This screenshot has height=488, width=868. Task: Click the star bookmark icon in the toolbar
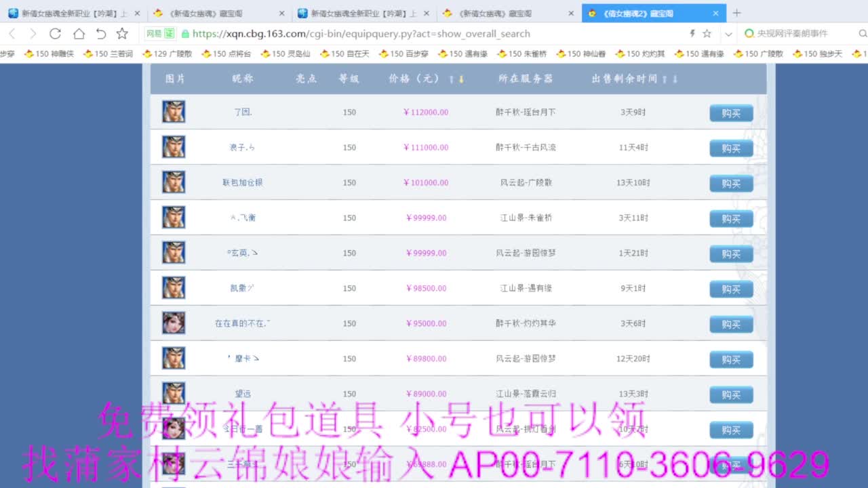(122, 33)
